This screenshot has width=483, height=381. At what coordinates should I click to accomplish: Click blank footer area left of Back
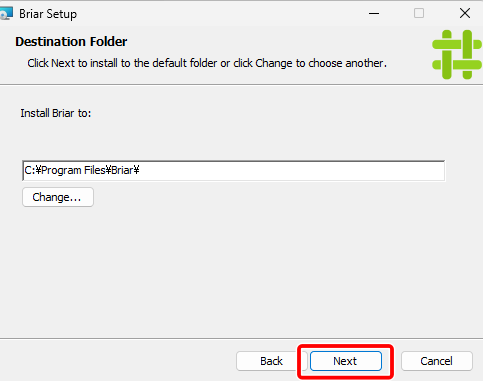[117, 361]
